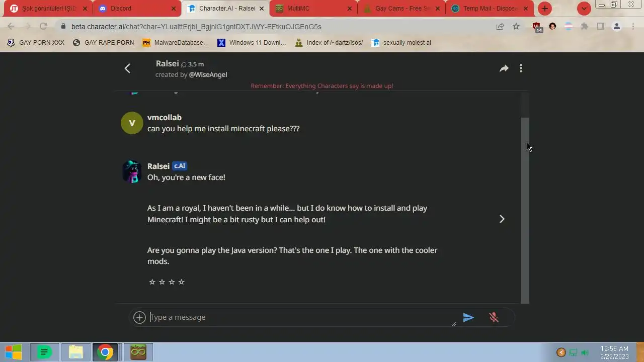The height and width of the screenshot is (362, 644).
Task: Focus the "Type a message" input field
Action: click(x=302, y=317)
